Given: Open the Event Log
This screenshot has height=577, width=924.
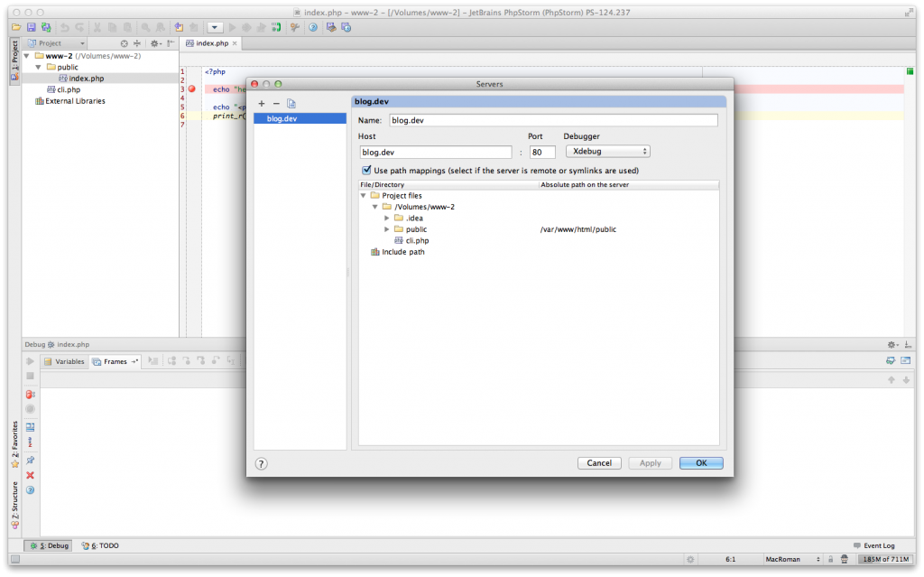Looking at the screenshot, I should (873, 545).
